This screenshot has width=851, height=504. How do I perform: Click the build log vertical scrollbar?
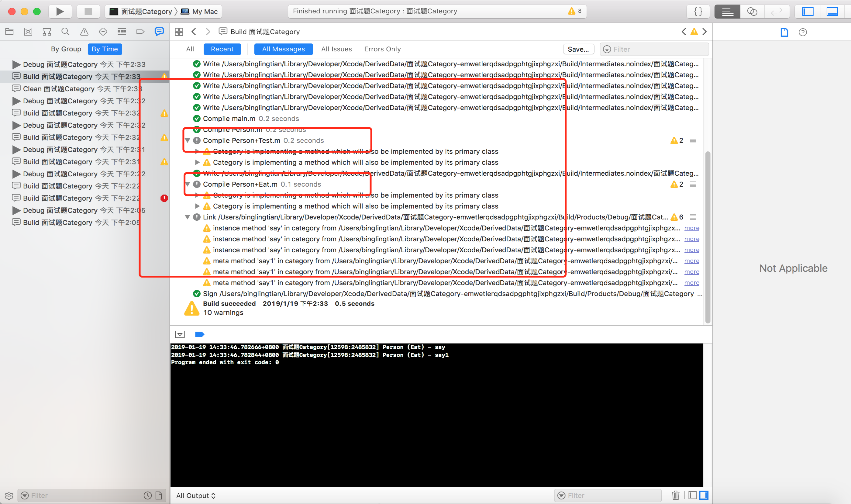pyautogui.click(x=708, y=238)
